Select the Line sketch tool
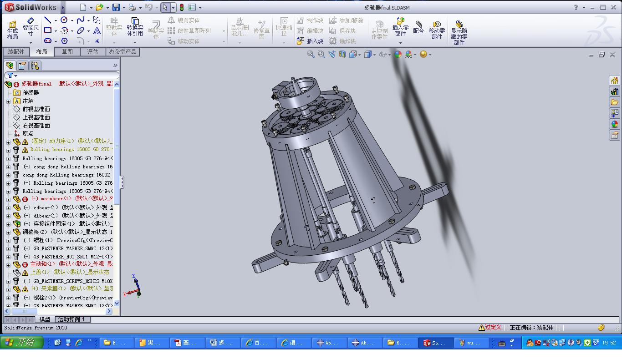 (x=47, y=20)
